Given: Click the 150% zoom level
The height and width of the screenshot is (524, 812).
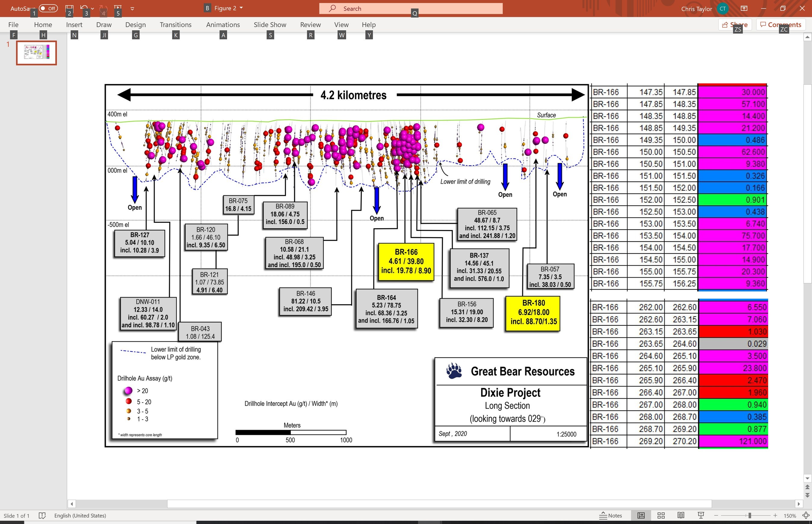Looking at the screenshot, I should coord(789,516).
